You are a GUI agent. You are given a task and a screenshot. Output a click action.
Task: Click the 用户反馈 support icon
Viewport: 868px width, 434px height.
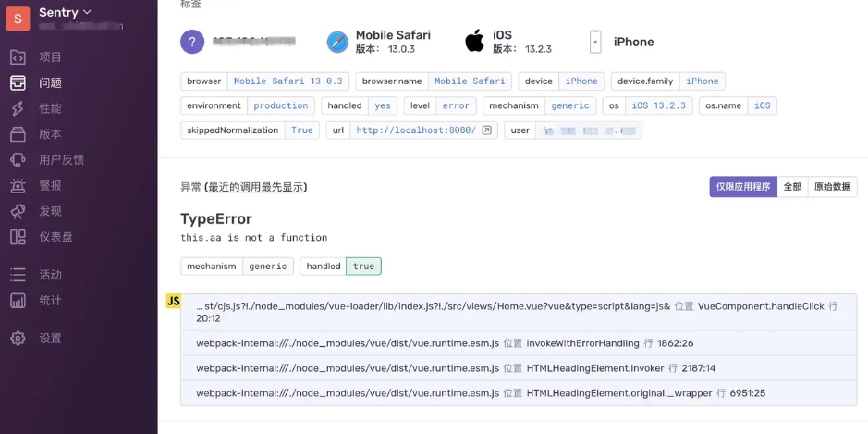click(x=18, y=160)
